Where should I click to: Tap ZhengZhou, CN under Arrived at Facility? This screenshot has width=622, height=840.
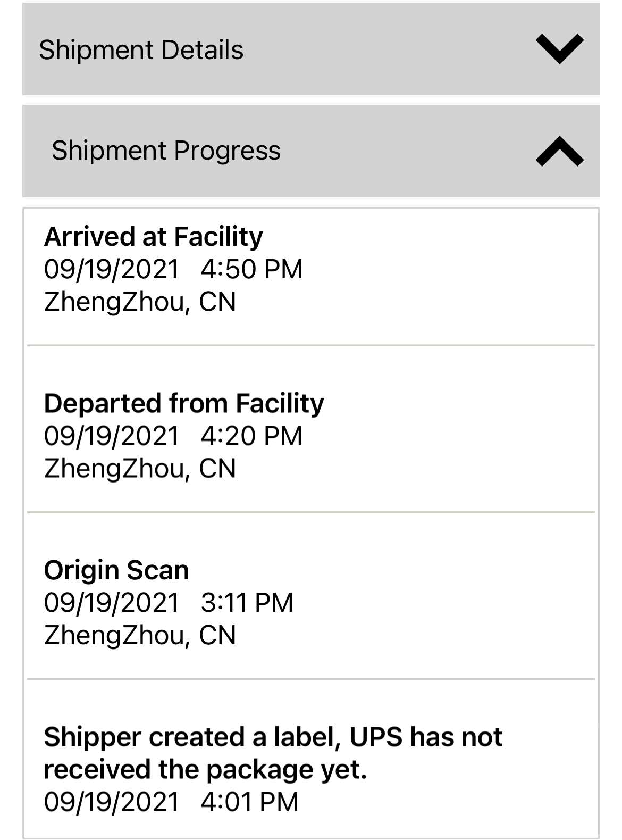point(140,302)
